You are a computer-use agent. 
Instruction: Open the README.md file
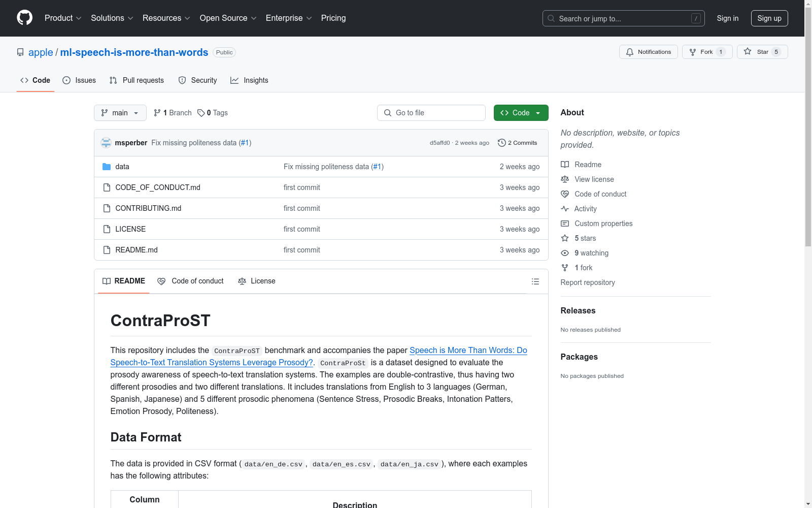pos(137,250)
